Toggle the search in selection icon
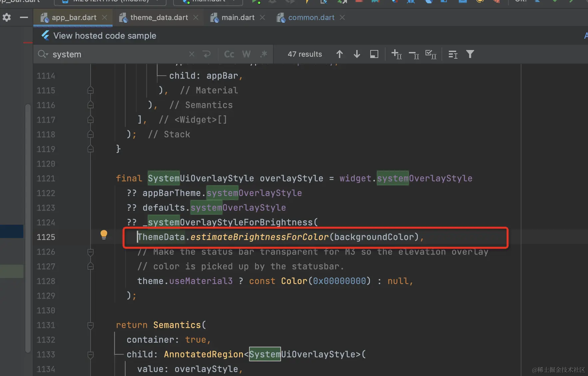Screen dimensions: 588x376 (x=453, y=54)
